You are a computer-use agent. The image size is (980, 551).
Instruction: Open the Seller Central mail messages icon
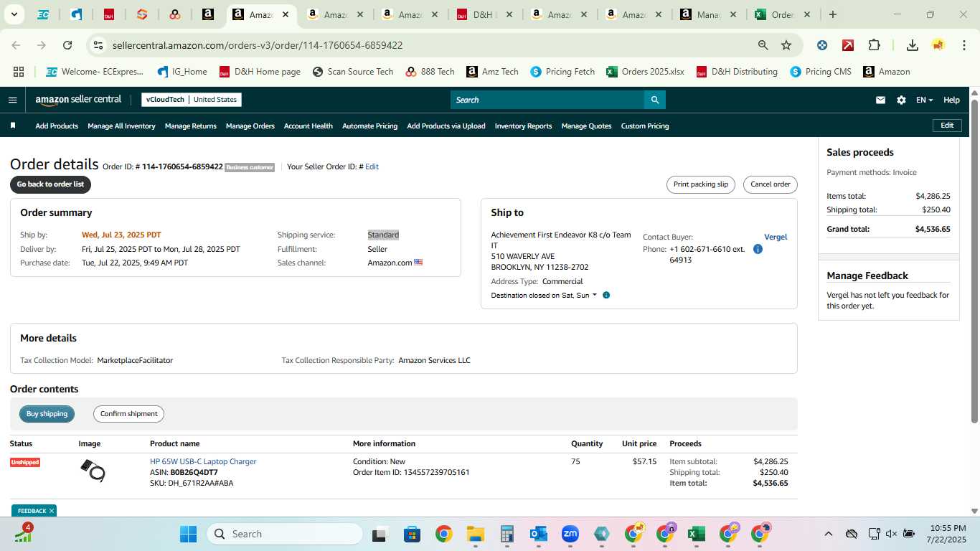pos(880,100)
